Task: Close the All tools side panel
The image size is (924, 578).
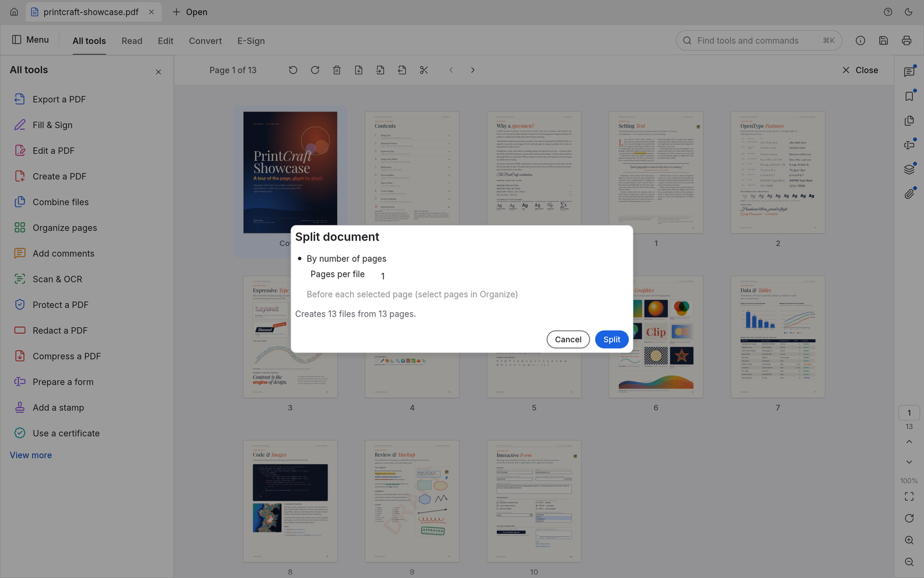Action: tap(158, 72)
